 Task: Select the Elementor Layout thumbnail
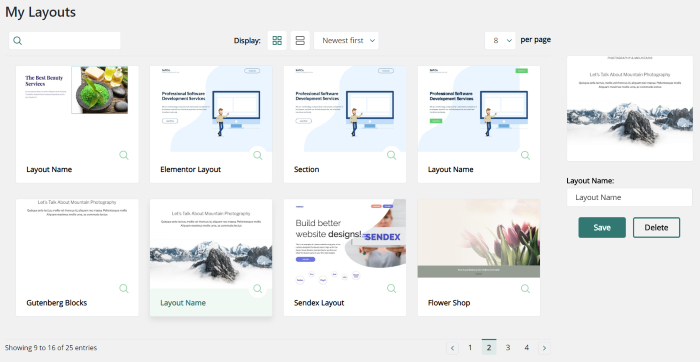click(211, 109)
